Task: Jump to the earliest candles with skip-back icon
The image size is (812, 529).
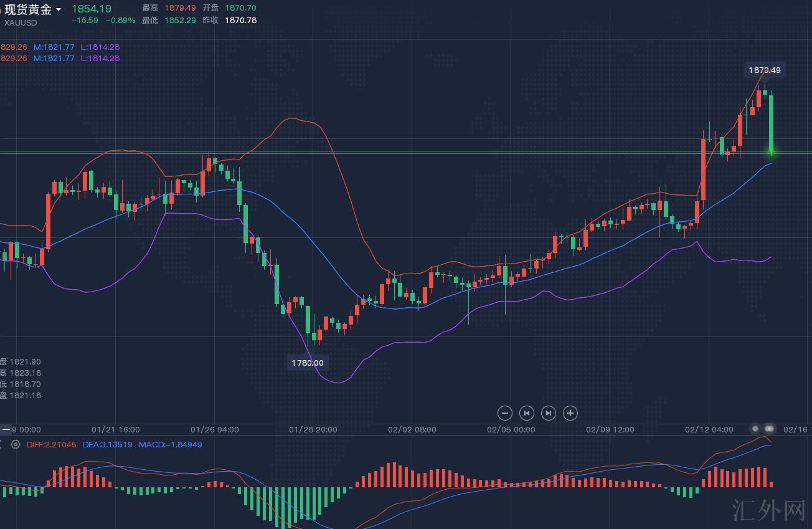Action: (x=527, y=413)
